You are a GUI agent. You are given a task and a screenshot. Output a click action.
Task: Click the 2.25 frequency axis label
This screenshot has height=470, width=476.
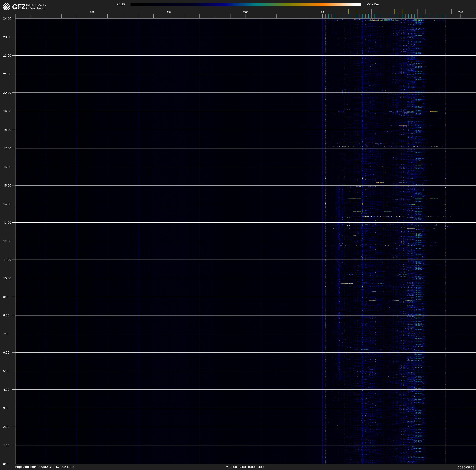click(92, 12)
